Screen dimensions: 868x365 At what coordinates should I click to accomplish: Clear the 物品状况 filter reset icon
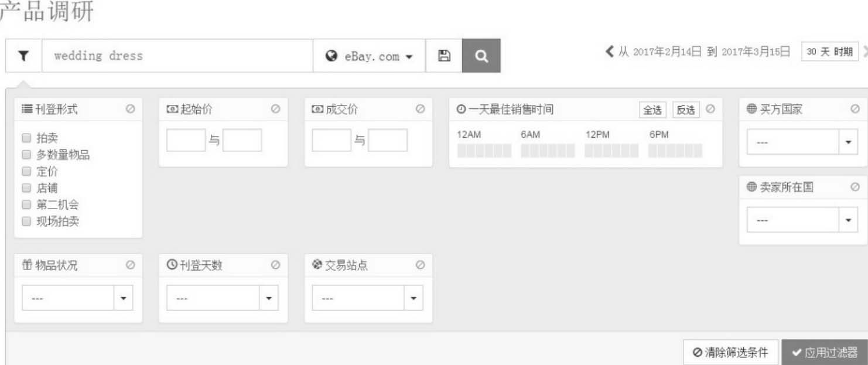click(130, 265)
